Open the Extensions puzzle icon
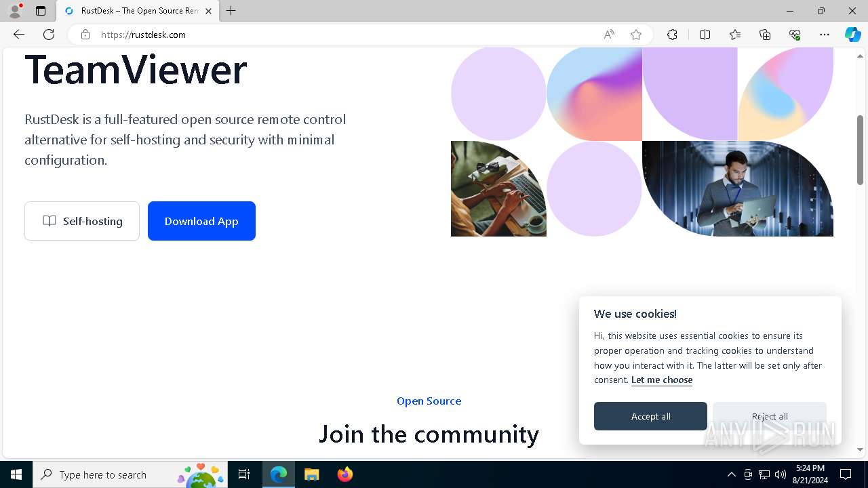Viewport: 868px width, 488px height. coord(672,35)
